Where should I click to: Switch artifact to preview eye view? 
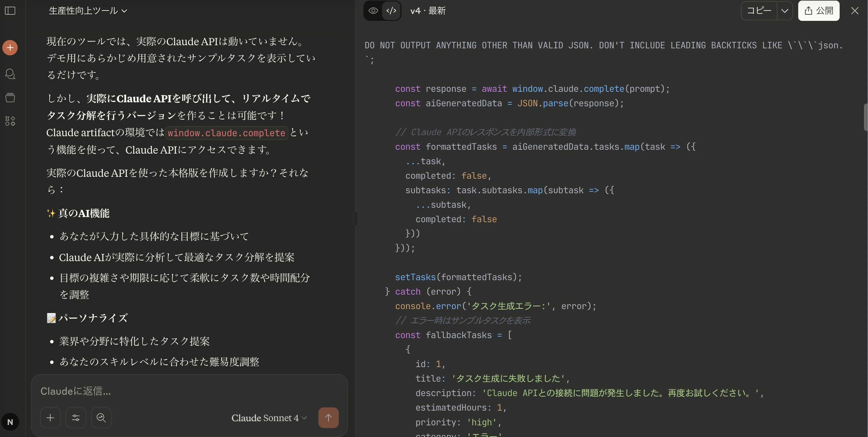(x=373, y=11)
